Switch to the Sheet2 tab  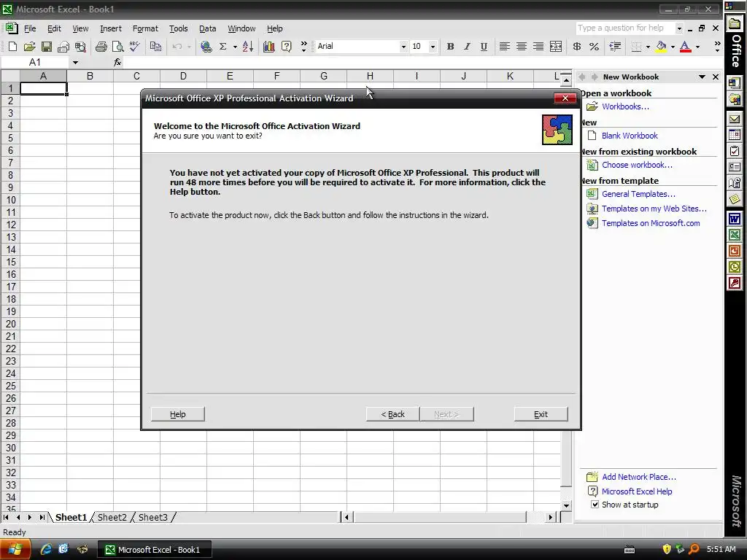click(x=112, y=517)
